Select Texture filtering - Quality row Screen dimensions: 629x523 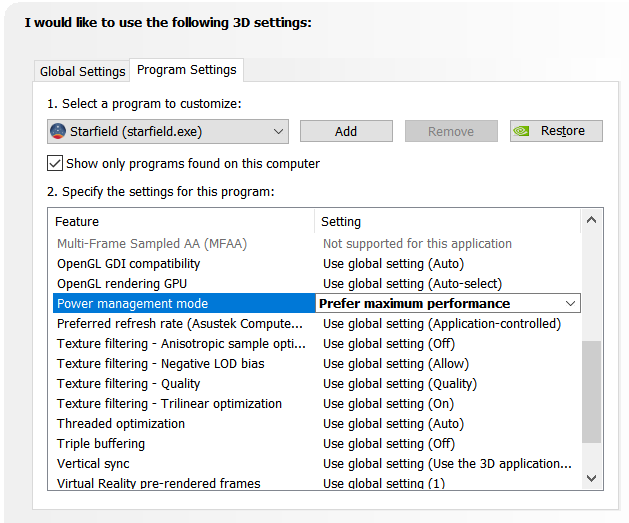128,383
